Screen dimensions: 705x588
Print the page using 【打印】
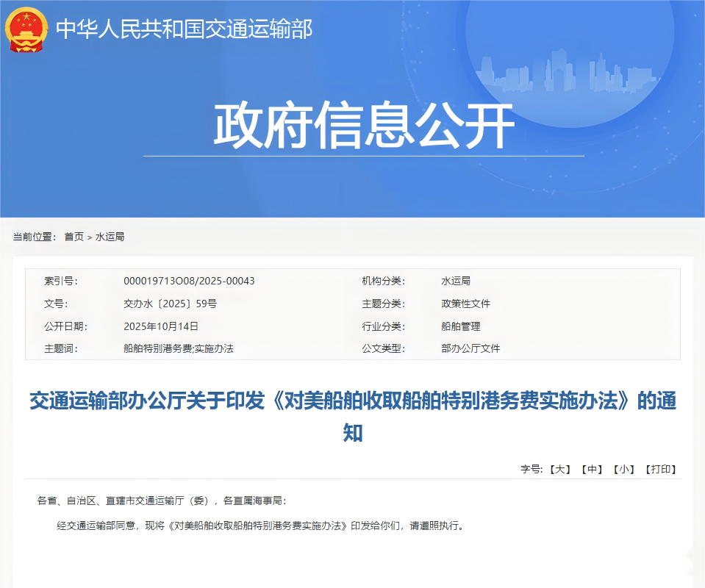(660, 469)
